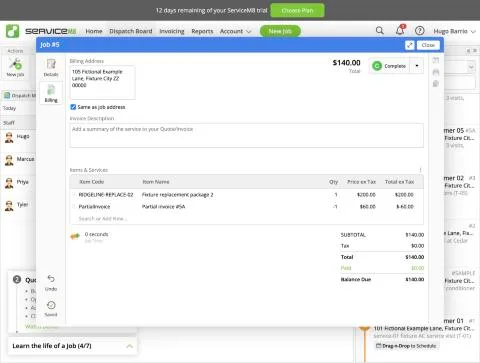Collapse the Learn the life of a Job panel
480x363 pixels.
[x=130, y=346]
